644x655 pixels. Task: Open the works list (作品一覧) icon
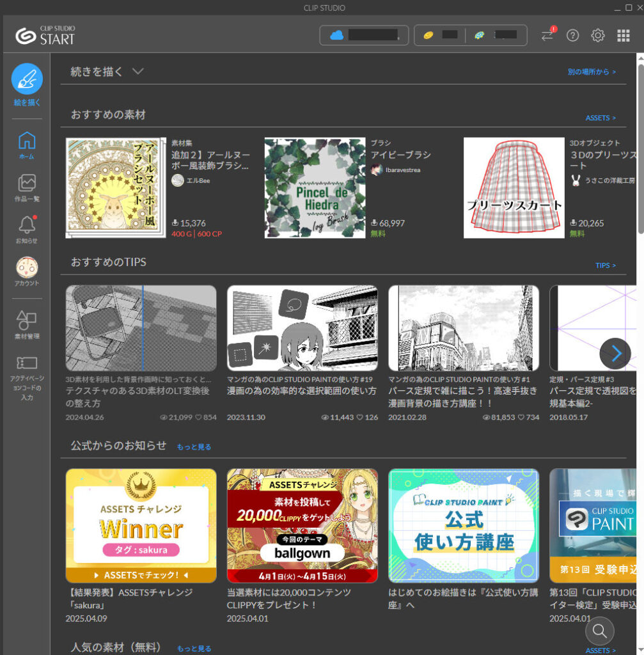coord(27,183)
